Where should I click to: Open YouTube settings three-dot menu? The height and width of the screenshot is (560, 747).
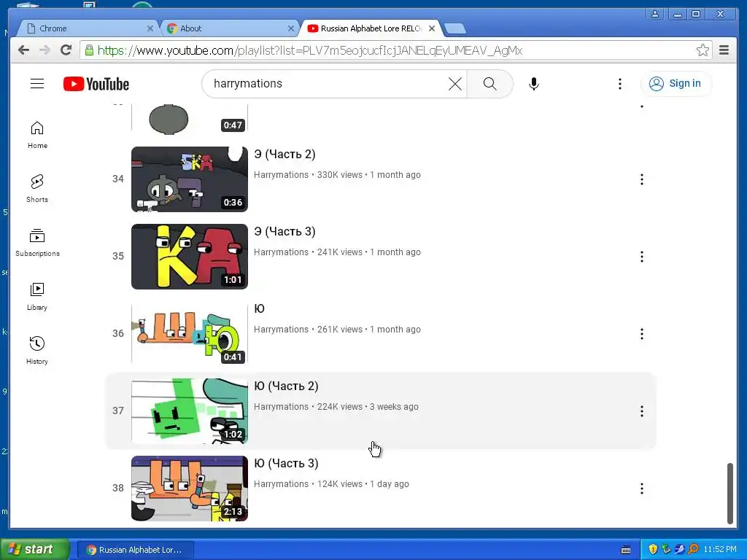620,84
